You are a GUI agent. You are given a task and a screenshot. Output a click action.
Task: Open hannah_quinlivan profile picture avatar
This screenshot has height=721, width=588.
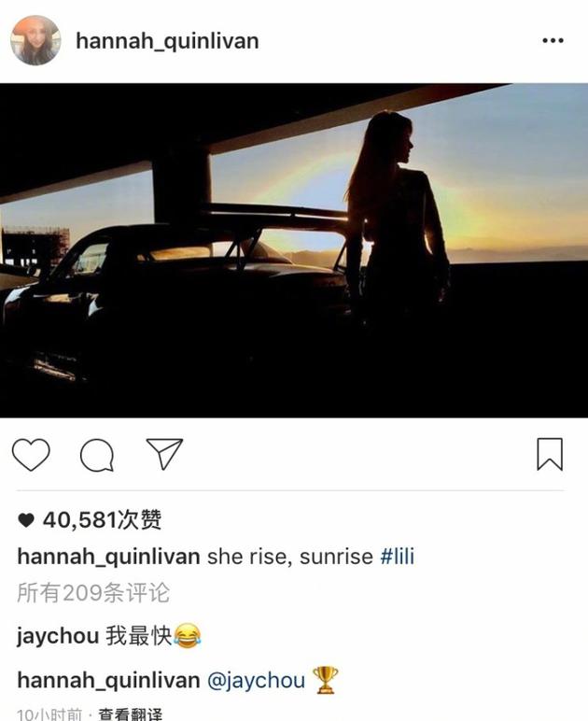pos(35,40)
